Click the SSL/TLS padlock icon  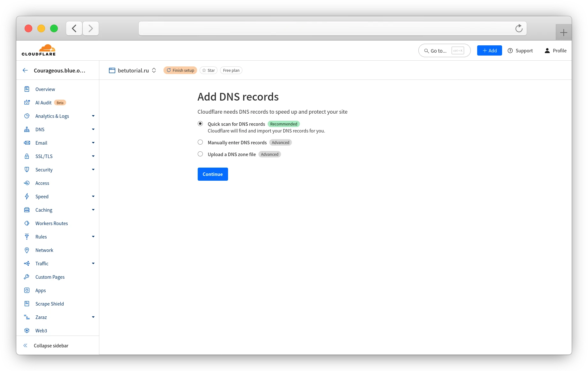tap(27, 156)
